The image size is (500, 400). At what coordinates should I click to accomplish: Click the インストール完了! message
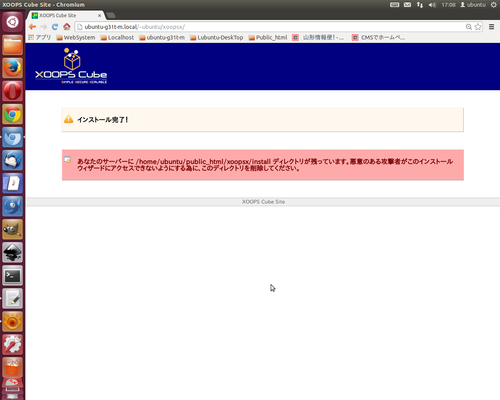pos(103,120)
